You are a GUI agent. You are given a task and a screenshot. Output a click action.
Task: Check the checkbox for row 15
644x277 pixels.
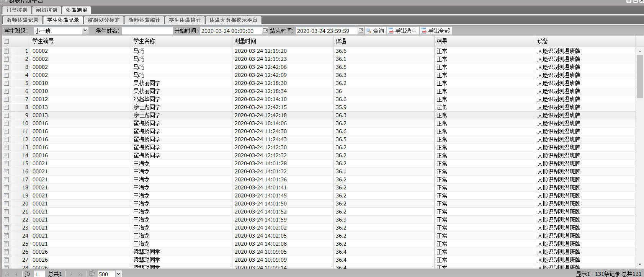click(x=6, y=163)
